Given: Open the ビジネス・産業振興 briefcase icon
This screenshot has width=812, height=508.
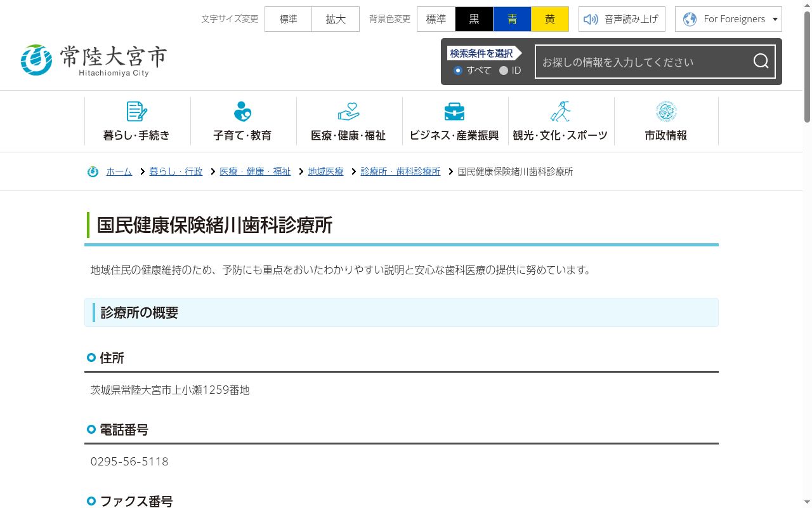Looking at the screenshot, I should 454,111.
